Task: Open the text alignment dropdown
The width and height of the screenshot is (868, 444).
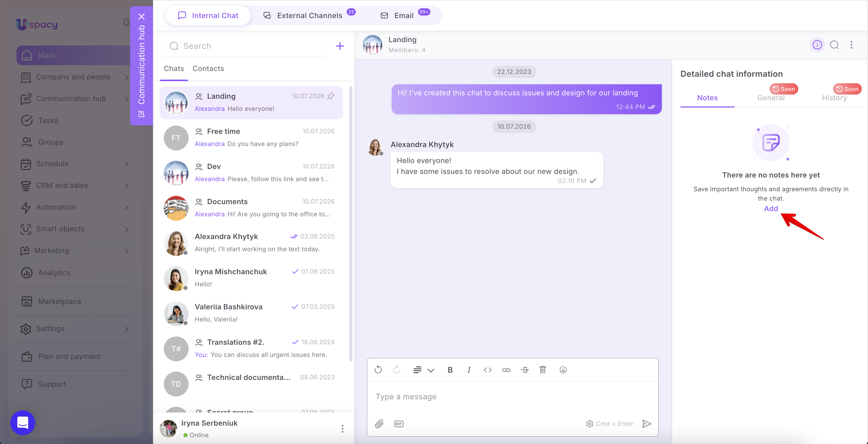Action: pyautogui.click(x=424, y=370)
